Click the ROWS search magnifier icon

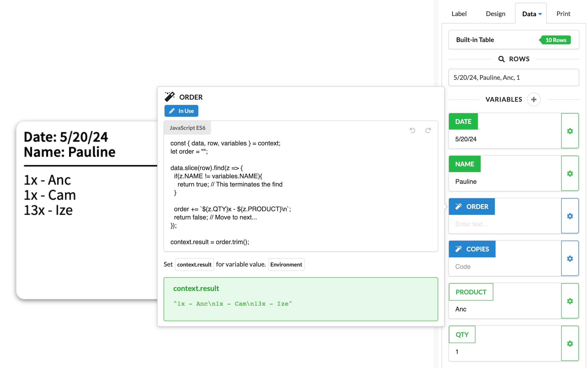coord(501,59)
